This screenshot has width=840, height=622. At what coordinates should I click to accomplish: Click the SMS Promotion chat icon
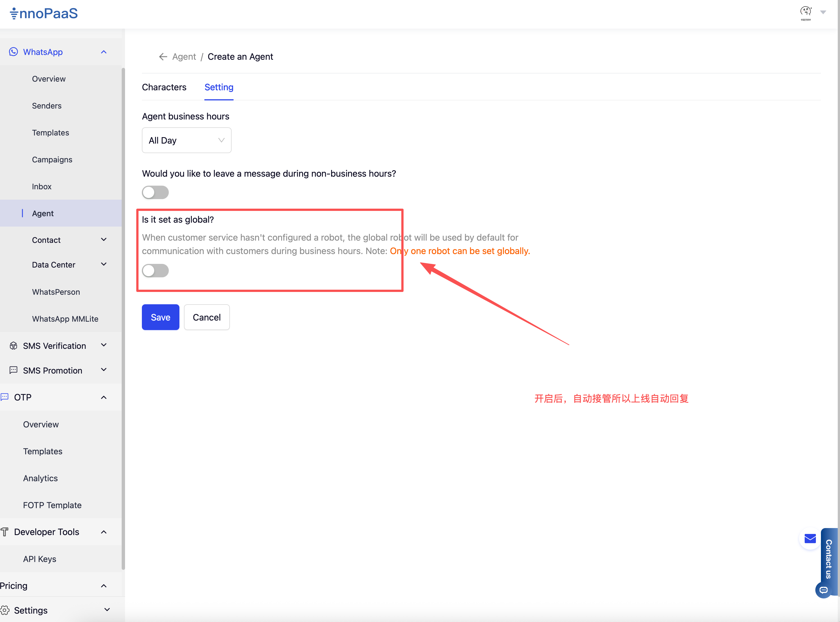click(x=13, y=370)
